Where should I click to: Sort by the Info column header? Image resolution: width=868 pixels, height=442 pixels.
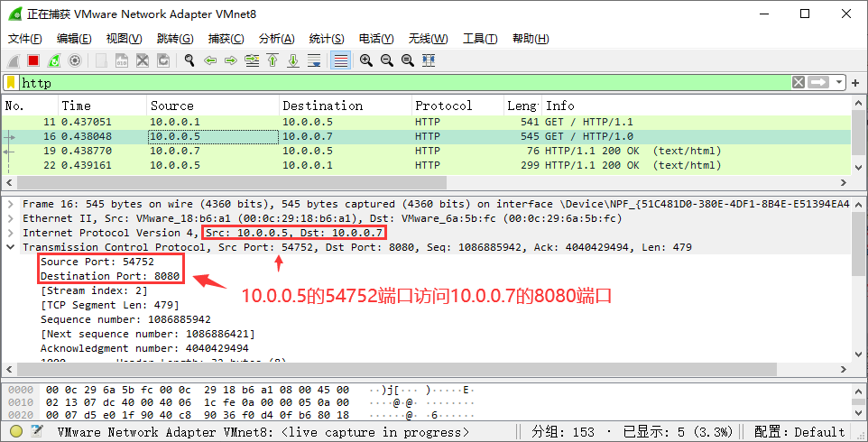[x=697, y=106]
